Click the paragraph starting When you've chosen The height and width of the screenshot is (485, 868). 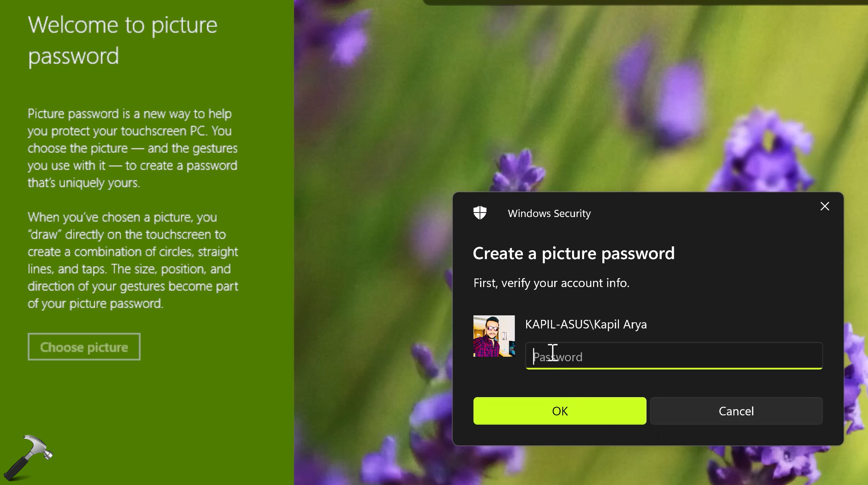pyautogui.click(x=132, y=260)
